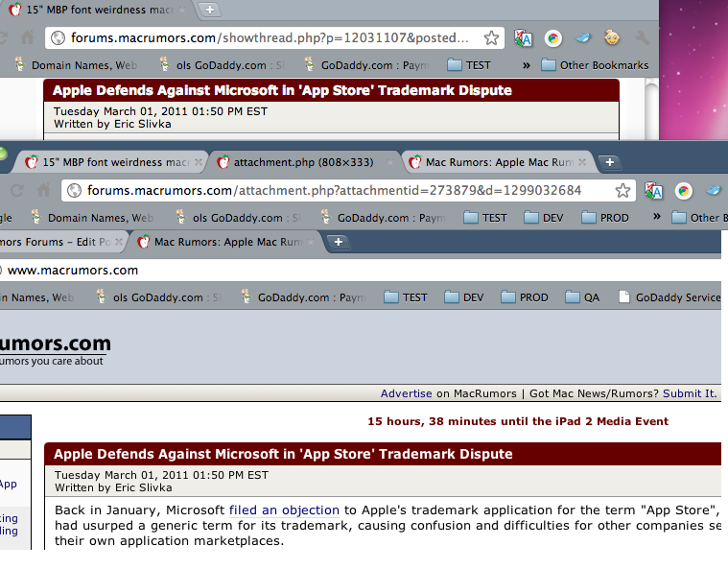Open 'GoDaddy.com : Paym' bookmark in bottom window

tap(304, 297)
